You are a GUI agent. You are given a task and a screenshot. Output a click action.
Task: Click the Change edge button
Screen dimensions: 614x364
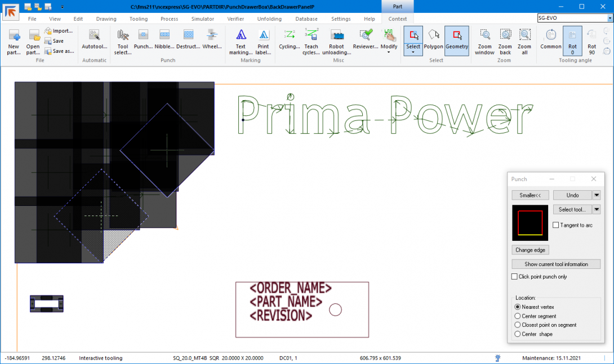pyautogui.click(x=530, y=250)
